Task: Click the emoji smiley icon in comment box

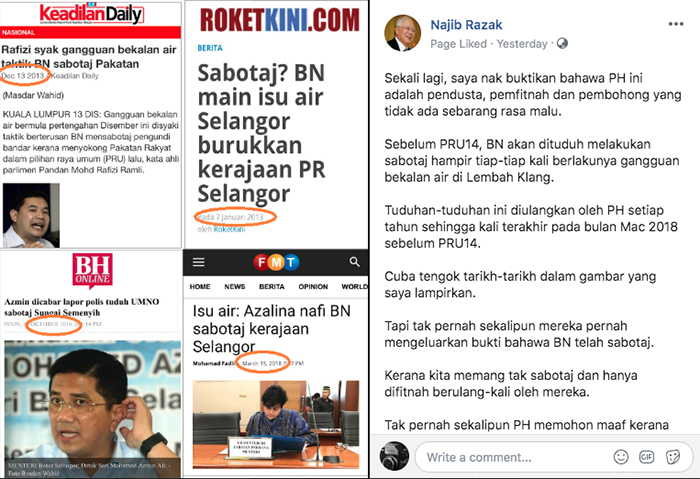Action: (621, 457)
